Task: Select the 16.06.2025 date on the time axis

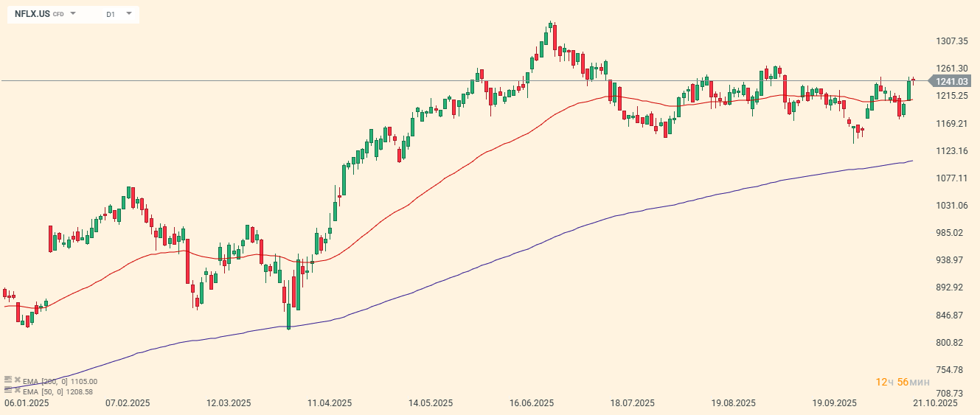Action: pos(531,403)
